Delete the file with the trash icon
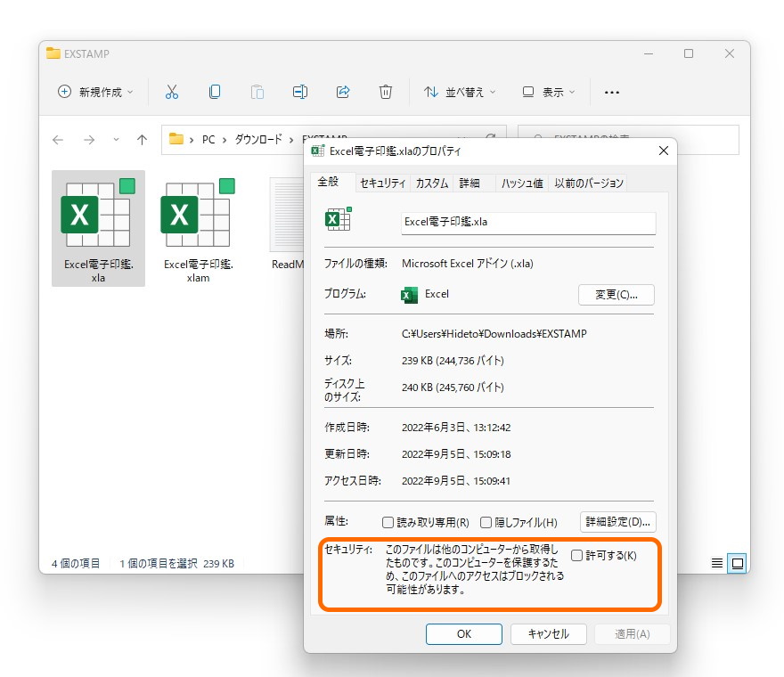Image resolution: width=784 pixels, height=677 pixels. 385,92
